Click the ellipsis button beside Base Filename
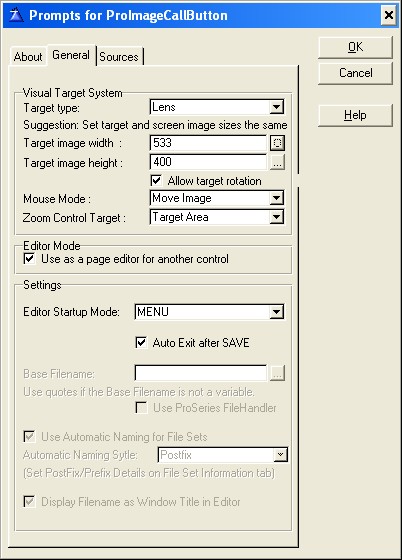This screenshot has width=402, height=560. tap(277, 374)
